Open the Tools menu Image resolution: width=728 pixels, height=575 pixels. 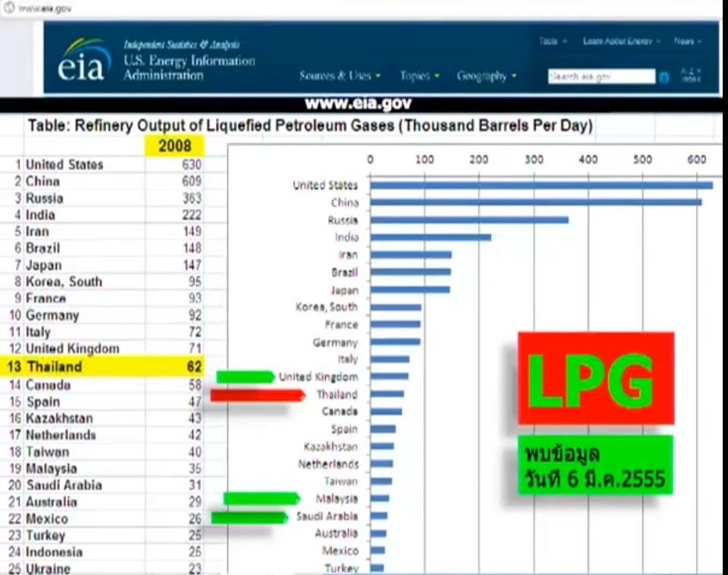point(553,42)
